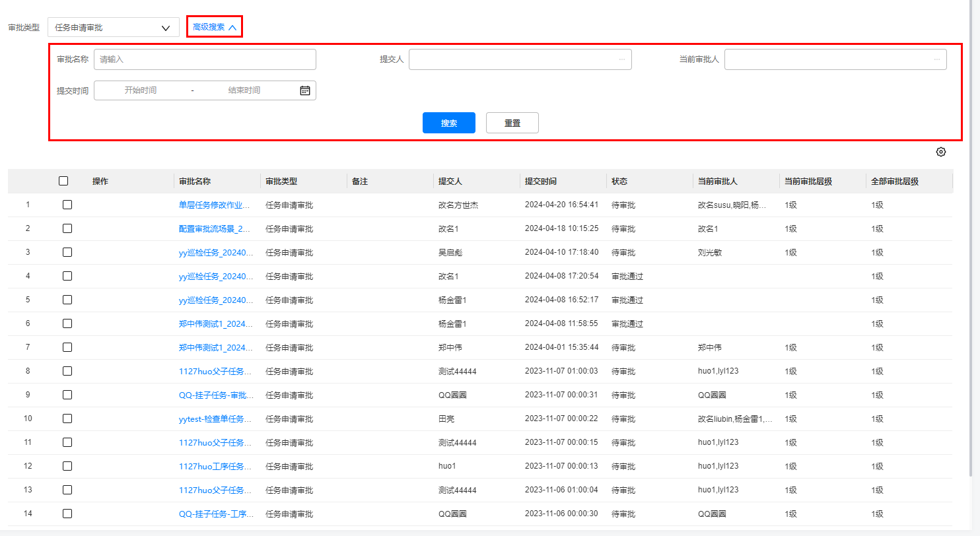Open the table column settings gear icon

(941, 152)
